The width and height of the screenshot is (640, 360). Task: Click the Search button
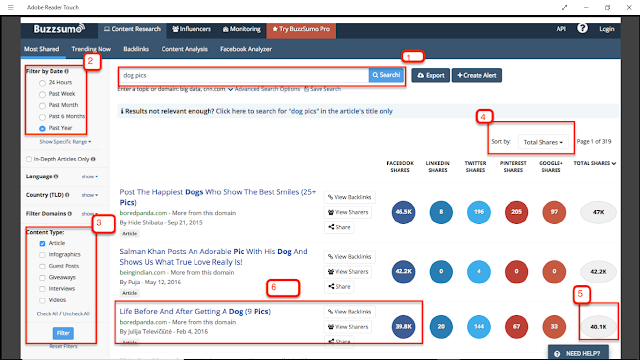pos(386,75)
